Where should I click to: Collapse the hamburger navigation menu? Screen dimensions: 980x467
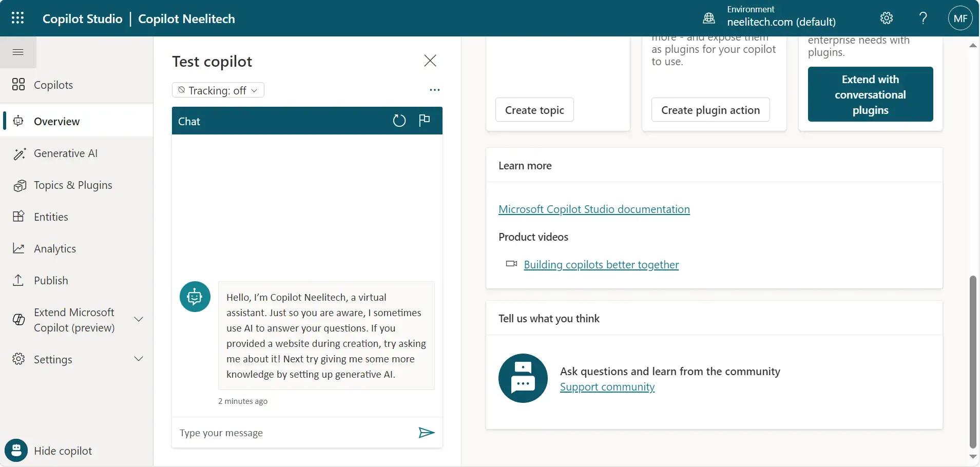pyautogui.click(x=18, y=52)
